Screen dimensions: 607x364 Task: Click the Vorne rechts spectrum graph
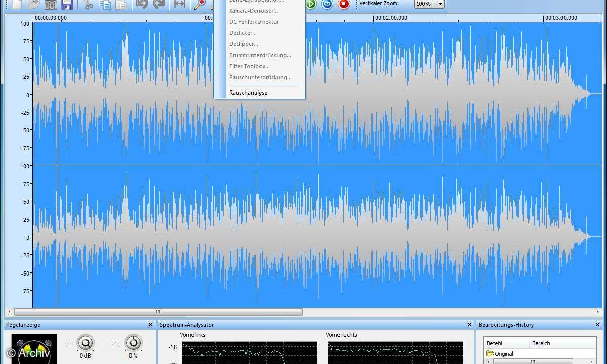pos(396,353)
